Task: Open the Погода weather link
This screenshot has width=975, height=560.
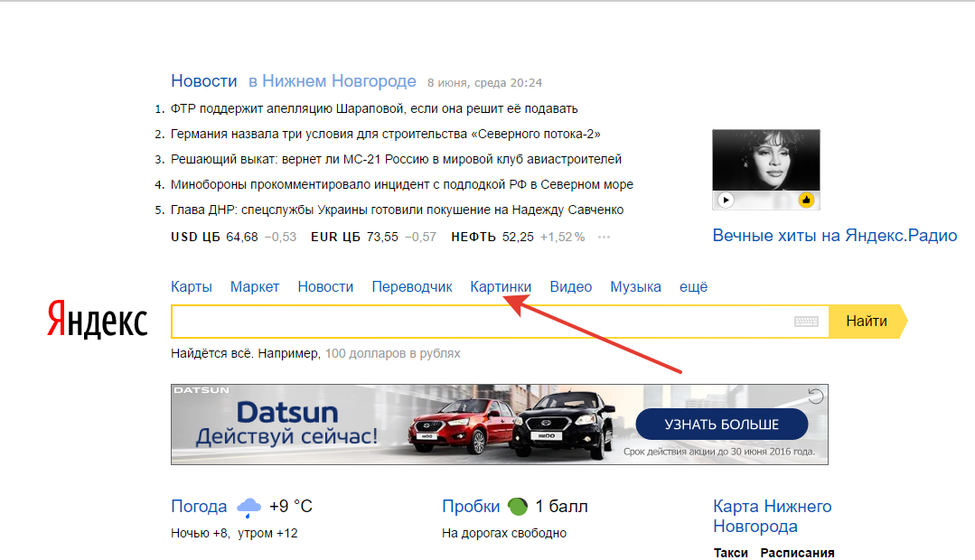Action: tap(199, 507)
